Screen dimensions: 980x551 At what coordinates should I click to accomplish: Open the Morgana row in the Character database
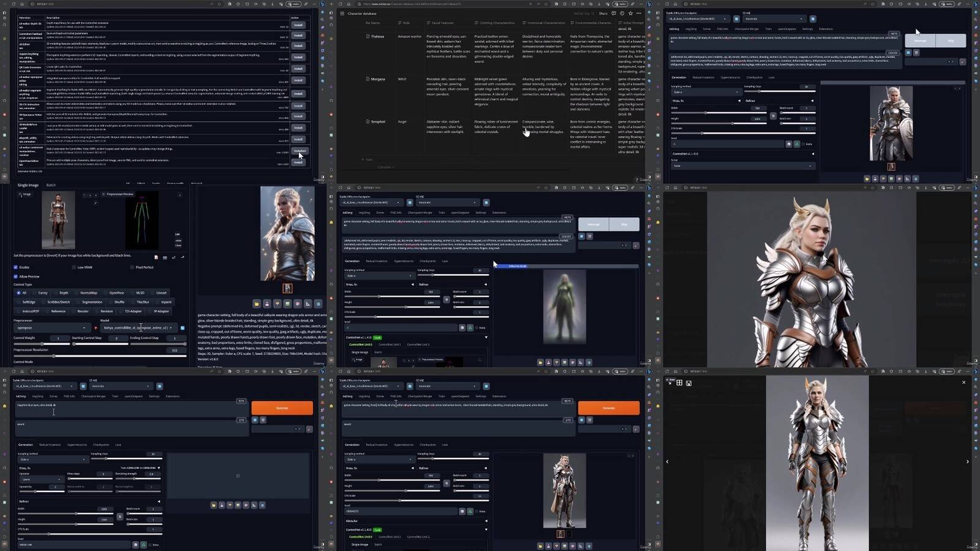click(x=378, y=79)
